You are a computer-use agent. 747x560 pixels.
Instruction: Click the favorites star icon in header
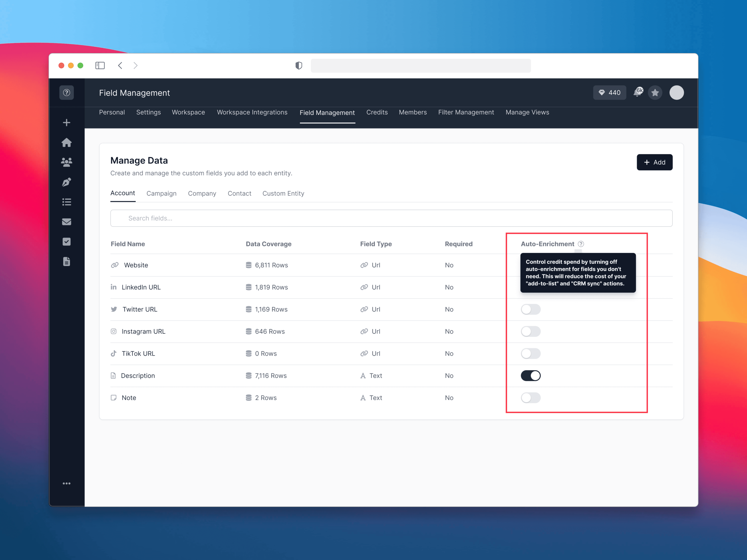tap(655, 92)
